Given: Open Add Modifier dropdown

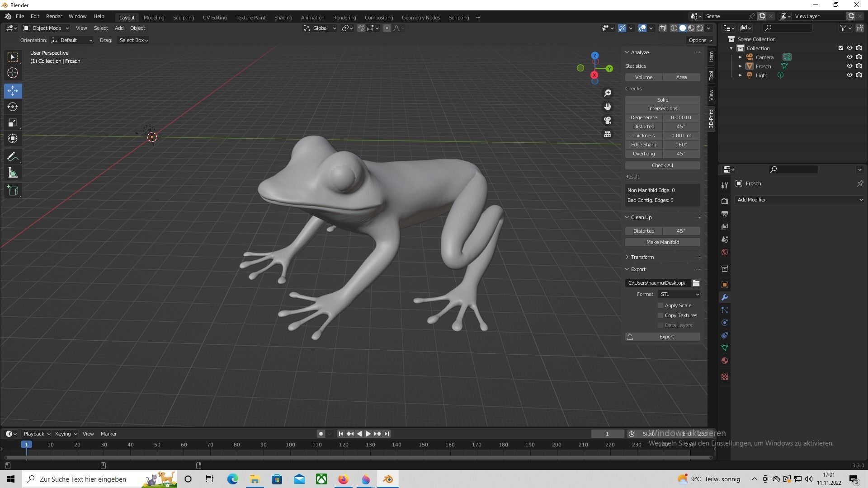Looking at the screenshot, I should click(799, 200).
